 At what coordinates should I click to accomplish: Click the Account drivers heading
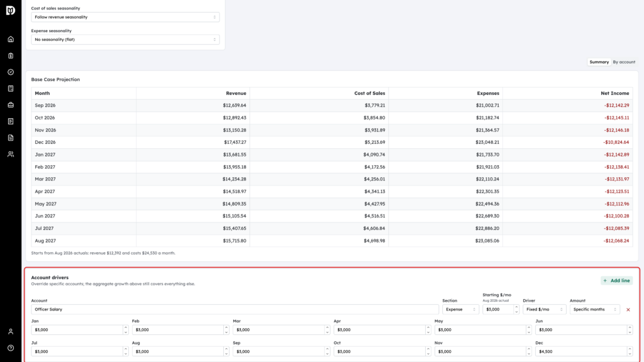50,278
